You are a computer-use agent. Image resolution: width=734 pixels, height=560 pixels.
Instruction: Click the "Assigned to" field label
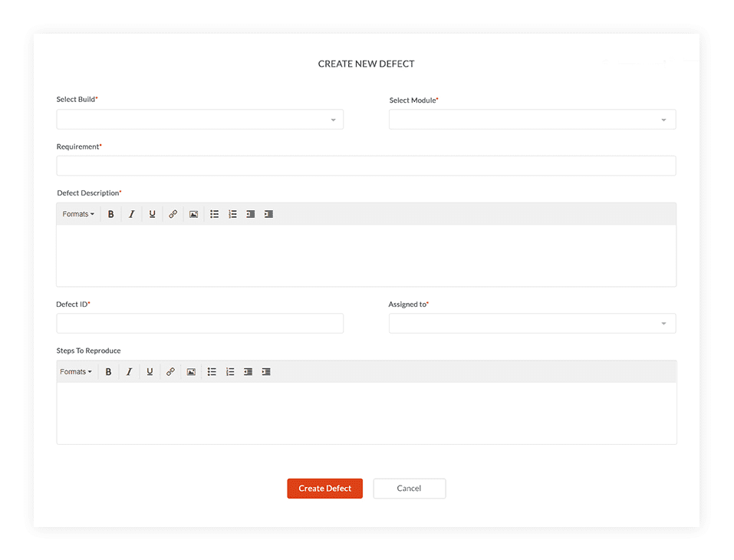[407, 305]
